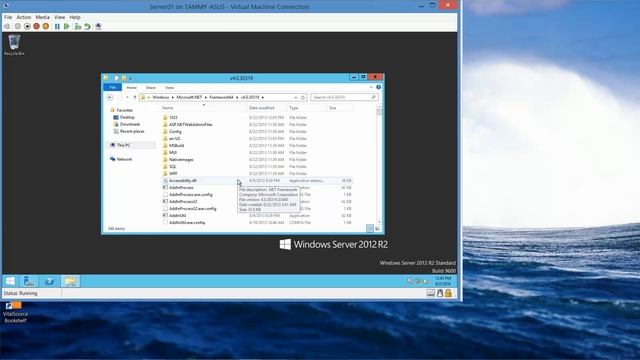Click the scrollbar down arrow
Viewport: 640px width, 360px height.
pyautogui.click(x=379, y=222)
